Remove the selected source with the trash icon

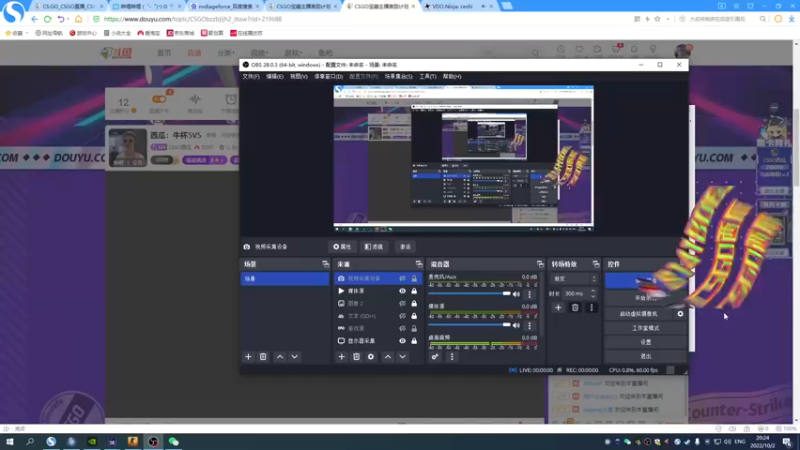coord(356,357)
